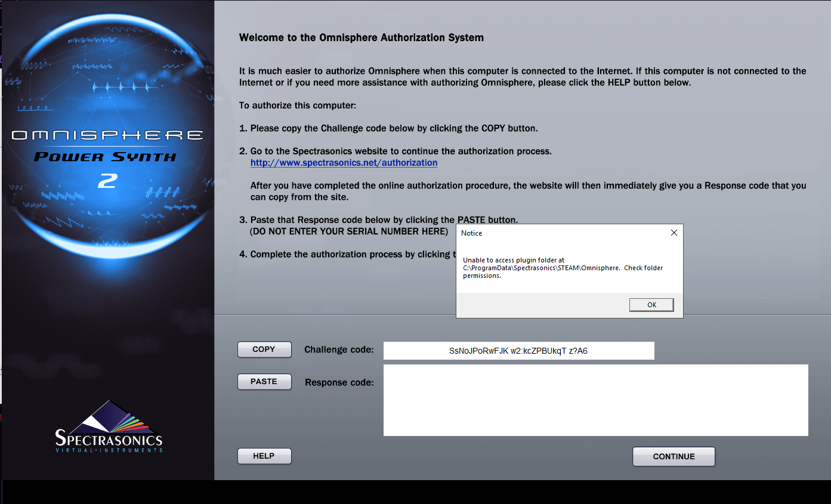Click the 'Challenge code:' label
This screenshot has width=831, height=504.
click(339, 350)
